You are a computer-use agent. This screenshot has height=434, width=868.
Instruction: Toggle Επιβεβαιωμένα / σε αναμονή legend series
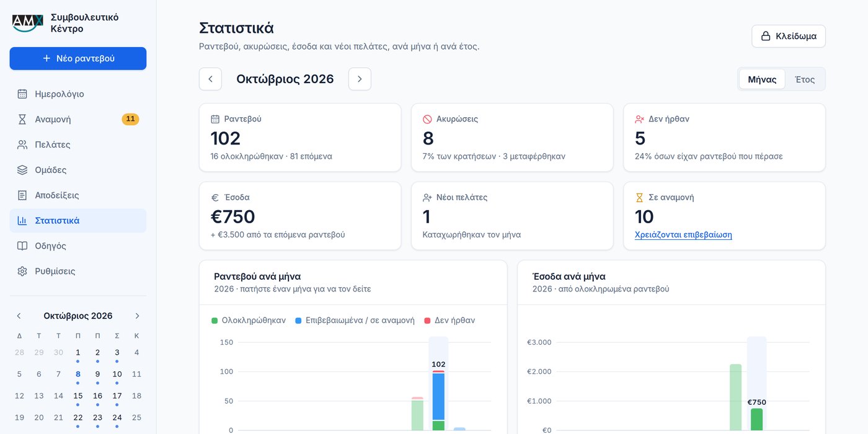point(355,321)
